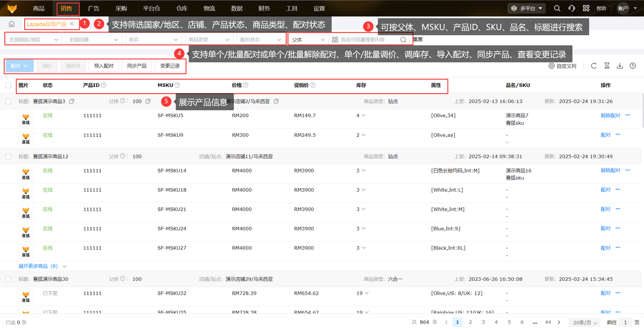Open the 帮助 help link in top bar

pyautogui.click(x=601, y=9)
